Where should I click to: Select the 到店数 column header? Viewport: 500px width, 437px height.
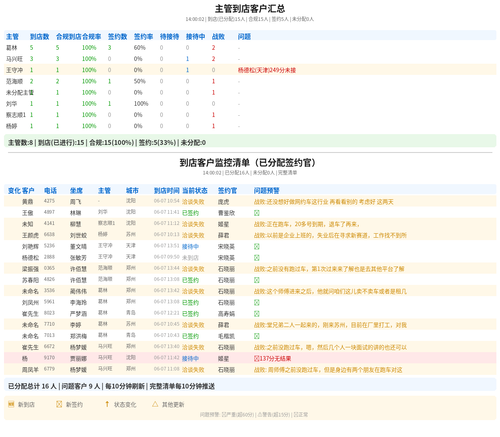[x=40, y=37]
